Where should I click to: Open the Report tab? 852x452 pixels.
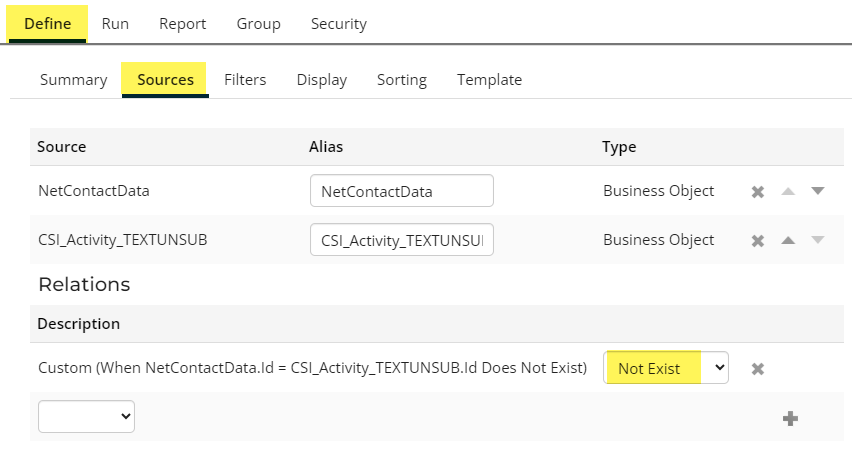[x=183, y=23]
